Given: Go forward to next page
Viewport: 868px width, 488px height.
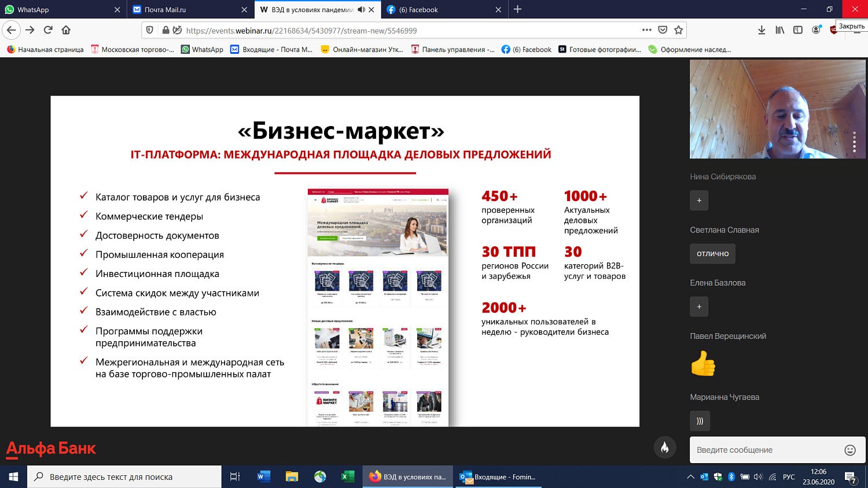Looking at the screenshot, I should (30, 30).
